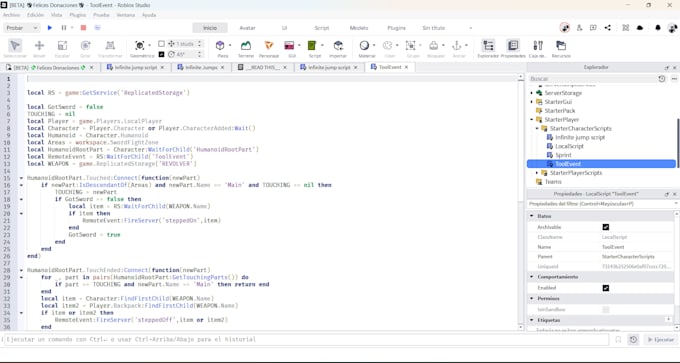This screenshot has width=680, height=363.
Task: Open the Terreno editor
Action: [246, 46]
